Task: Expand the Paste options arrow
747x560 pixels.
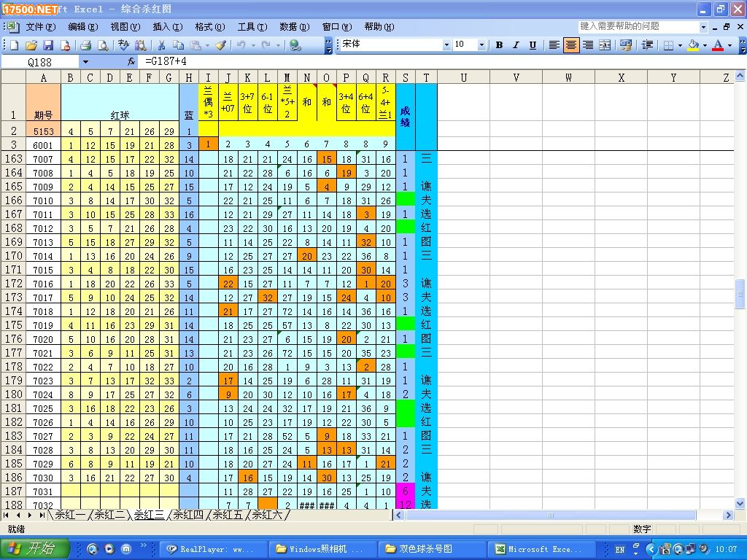Action: (207, 45)
